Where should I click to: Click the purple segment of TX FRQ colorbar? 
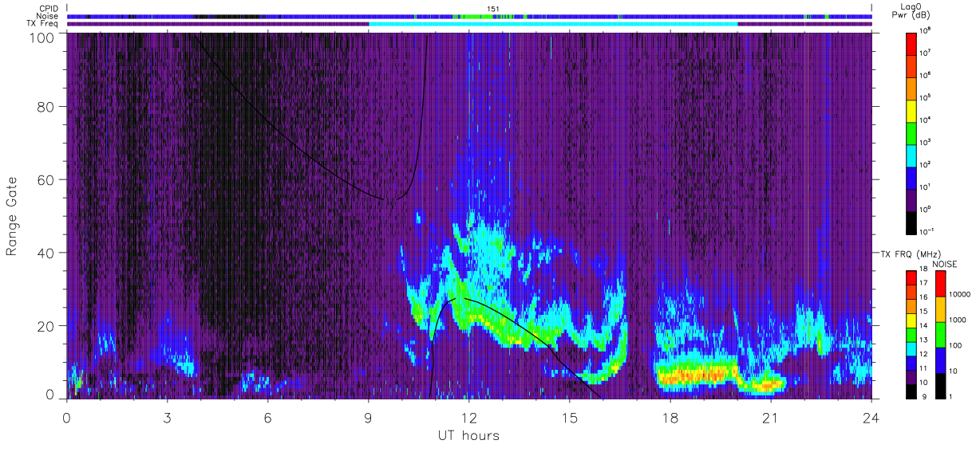911,377
